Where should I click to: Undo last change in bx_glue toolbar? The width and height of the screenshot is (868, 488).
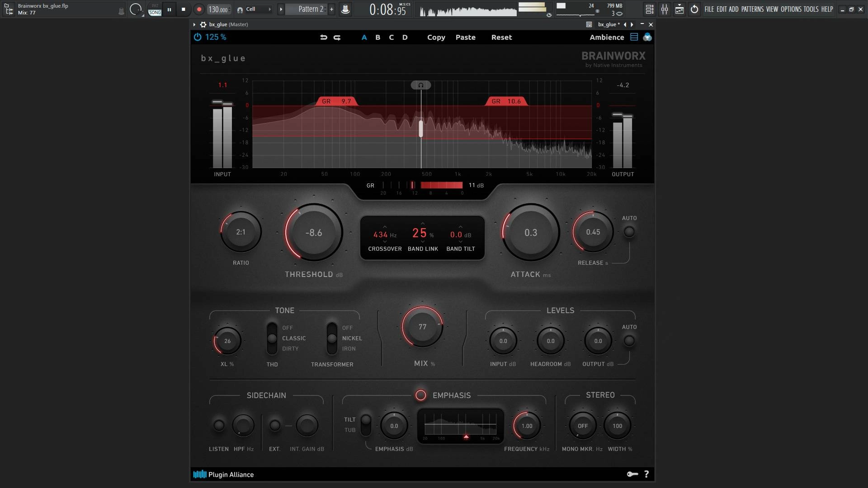point(324,38)
